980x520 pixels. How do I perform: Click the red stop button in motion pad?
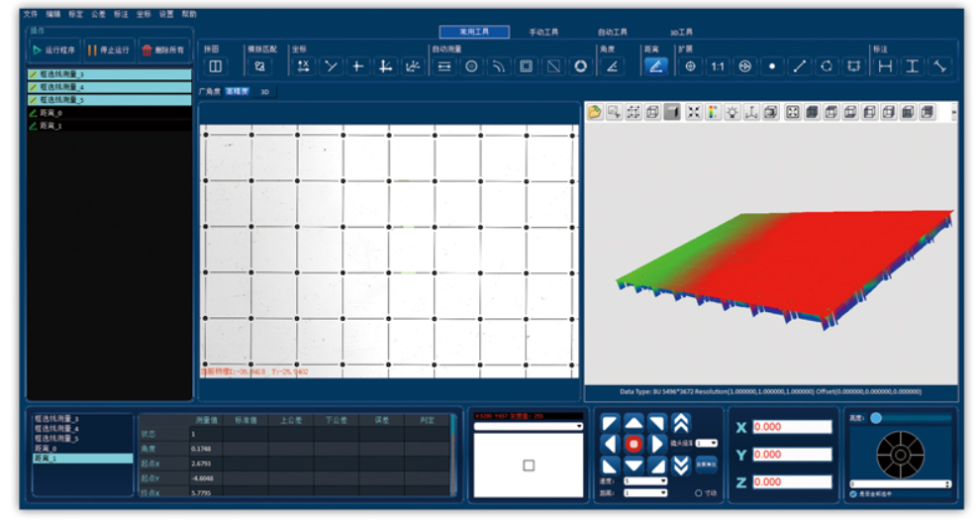[x=634, y=445]
